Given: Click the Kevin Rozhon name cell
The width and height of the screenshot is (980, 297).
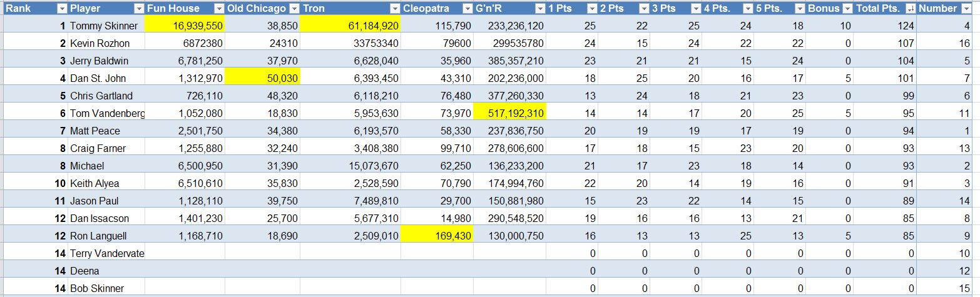Looking at the screenshot, I should click(x=106, y=43).
